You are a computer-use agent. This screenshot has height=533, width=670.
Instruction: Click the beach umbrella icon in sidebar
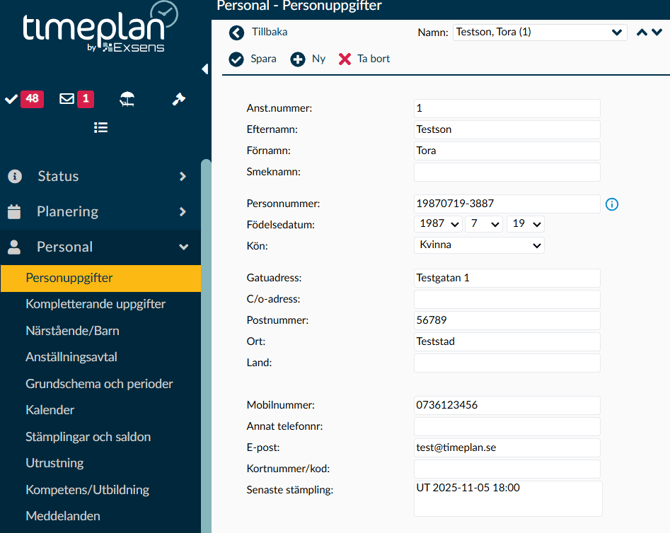click(127, 99)
